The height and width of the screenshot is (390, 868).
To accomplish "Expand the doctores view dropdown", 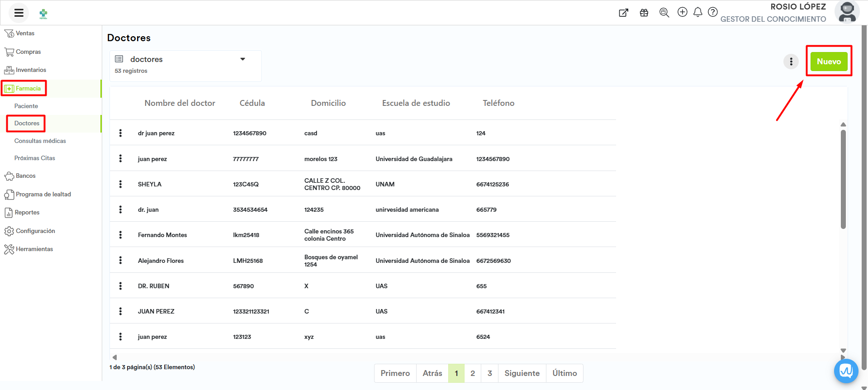I will point(242,59).
